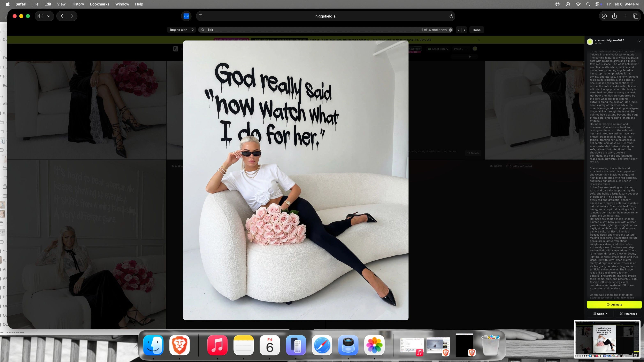Viewport: 644px width, 362px height.
Task: Go to previous find match
Action: (458, 30)
